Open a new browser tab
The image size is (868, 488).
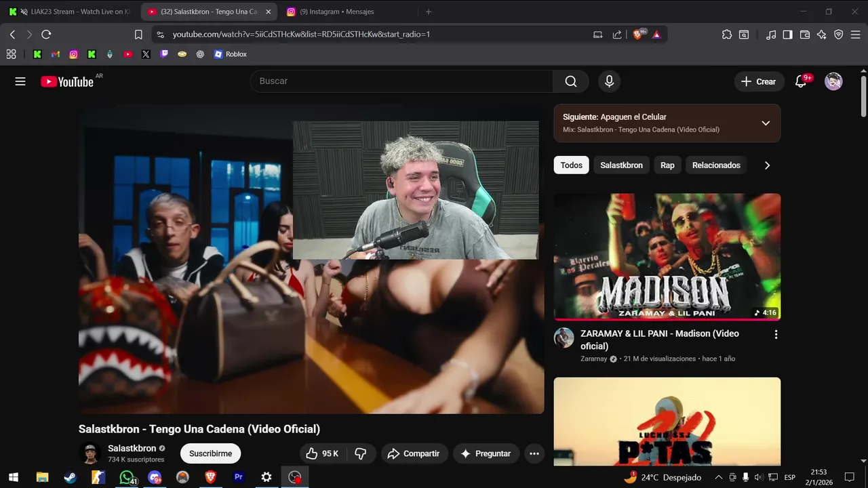tap(428, 12)
